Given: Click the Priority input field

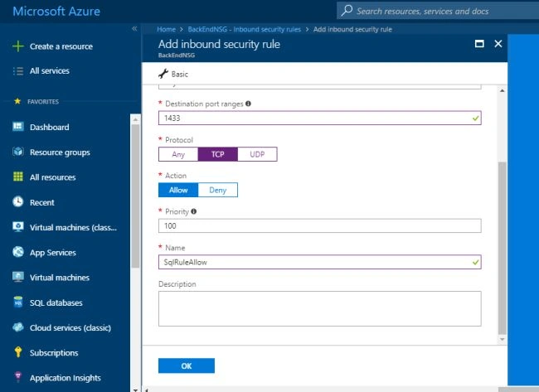Looking at the screenshot, I should click(320, 225).
